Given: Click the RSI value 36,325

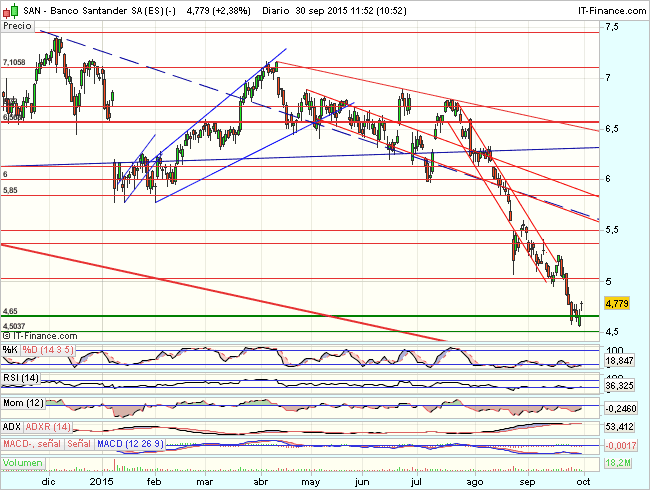Looking at the screenshot, I should click(619, 386).
